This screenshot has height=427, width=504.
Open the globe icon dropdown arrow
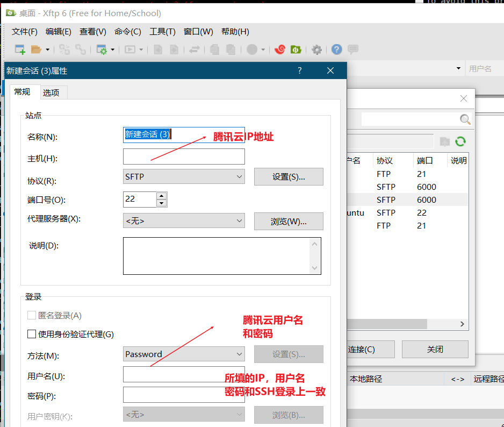point(263,49)
